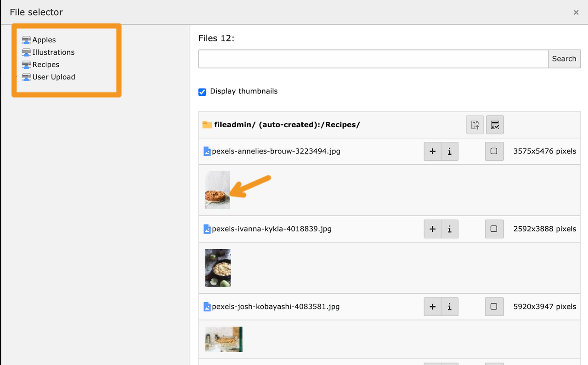Image resolution: width=588 pixels, height=365 pixels.
Task: View info for pexels-josh-kobayashi-4083581.jpg
Action: pos(450,307)
